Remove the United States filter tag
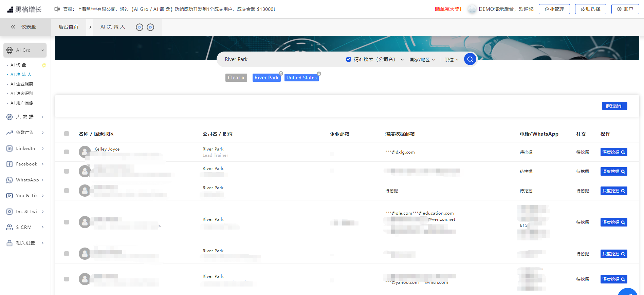The height and width of the screenshot is (295, 644). point(319,74)
